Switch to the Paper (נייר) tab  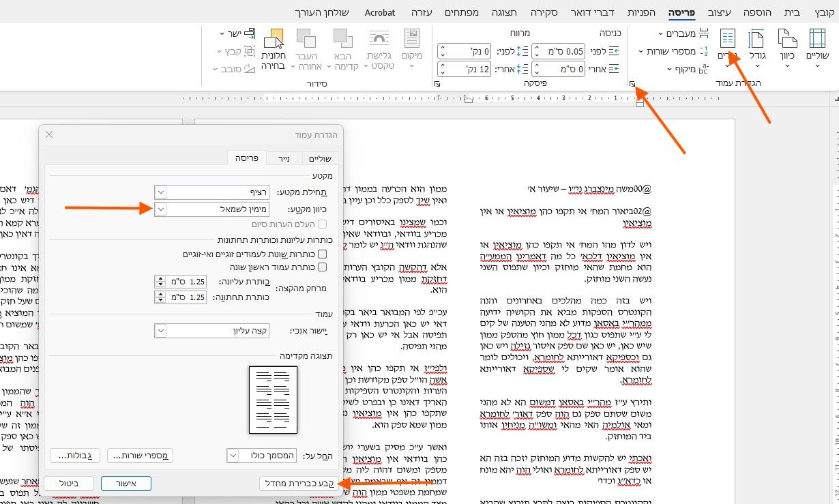[x=283, y=158]
